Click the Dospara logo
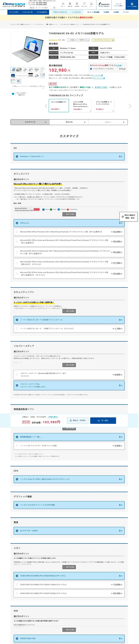139x644 pixels. [14, 5]
